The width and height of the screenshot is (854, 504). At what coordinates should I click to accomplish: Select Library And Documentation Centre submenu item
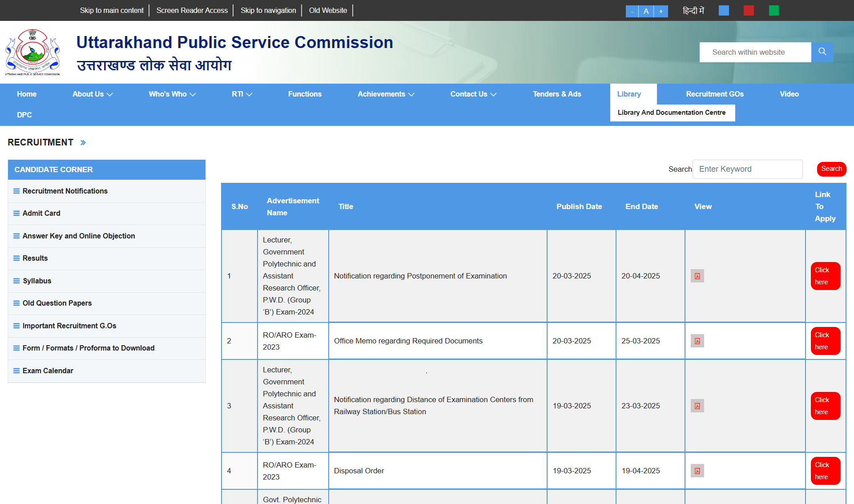click(x=671, y=113)
